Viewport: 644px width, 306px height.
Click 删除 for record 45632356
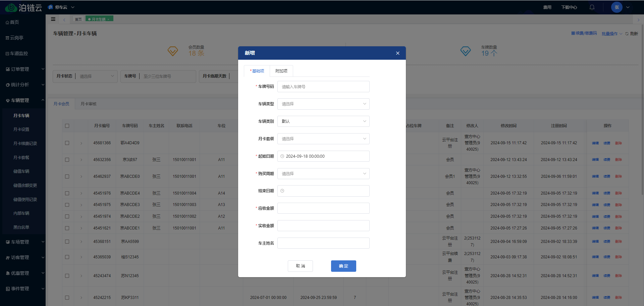618,160
